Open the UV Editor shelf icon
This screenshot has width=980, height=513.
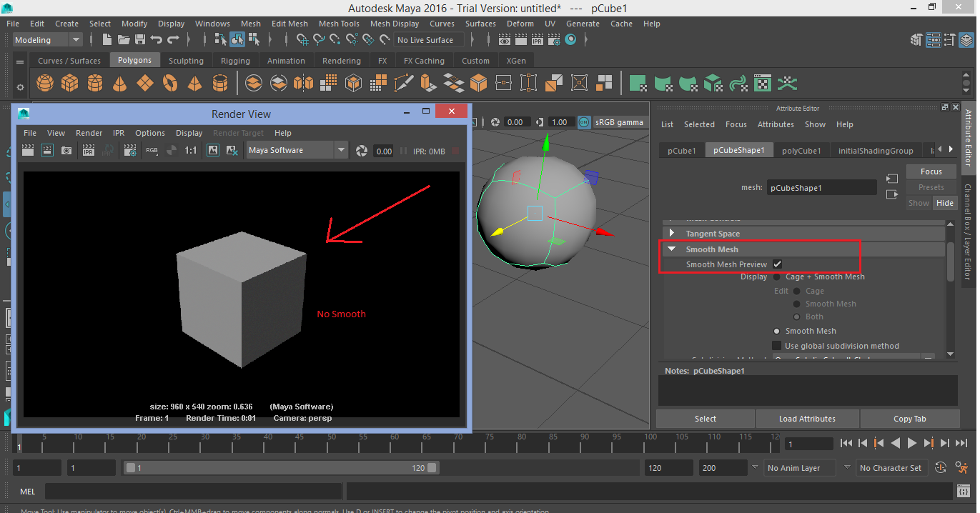[x=763, y=84]
